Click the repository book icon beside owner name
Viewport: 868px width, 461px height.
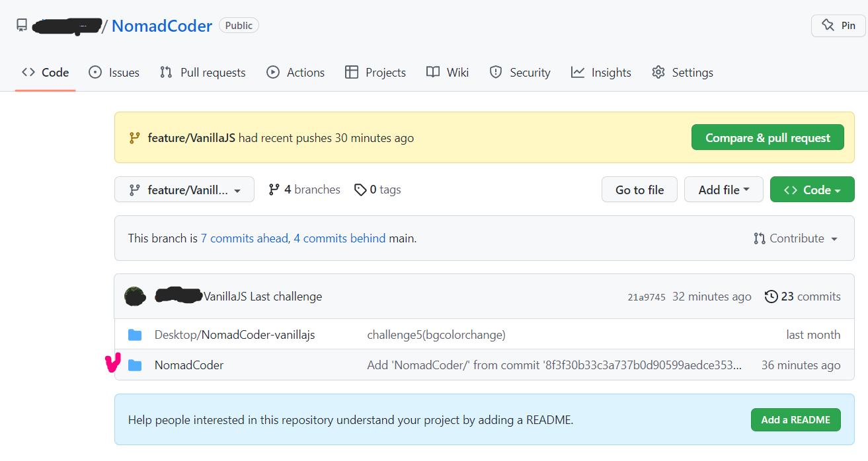point(22,26)
